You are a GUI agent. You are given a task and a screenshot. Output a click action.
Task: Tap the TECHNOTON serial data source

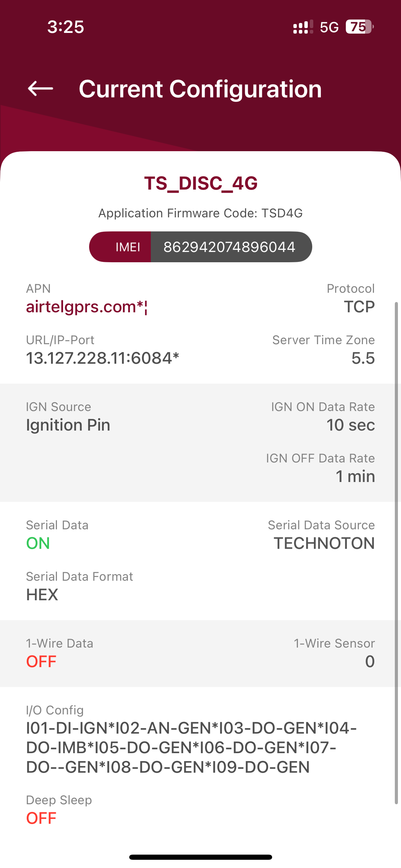coord(324,543)
